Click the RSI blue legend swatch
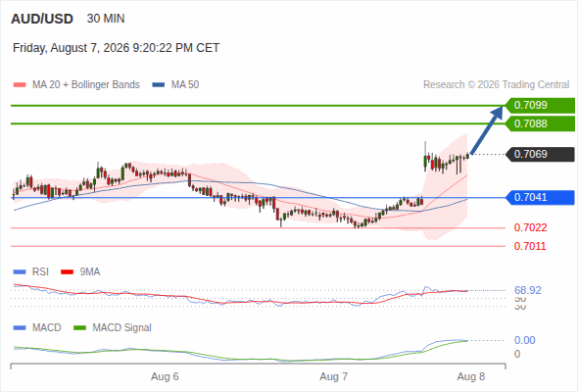The width and height of the screenshot is (578, 392). (x=20, y=272)
